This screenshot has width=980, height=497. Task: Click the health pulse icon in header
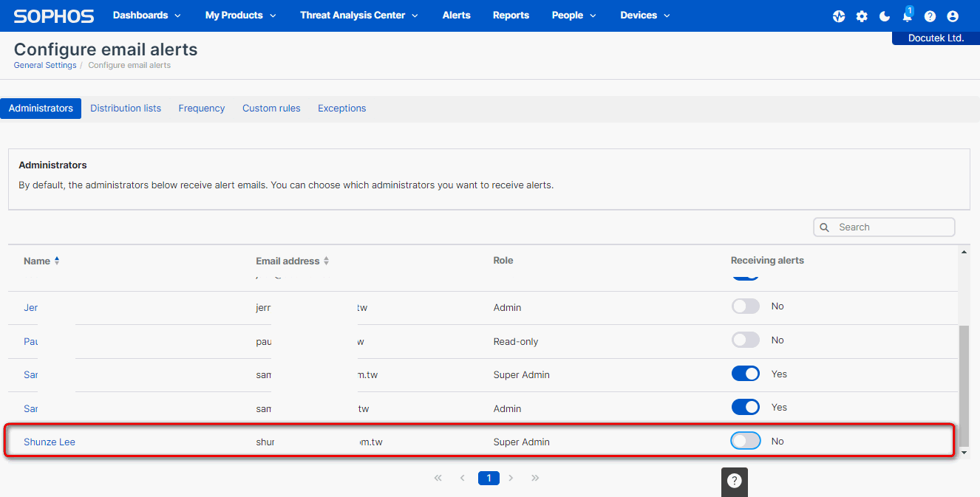tap(839, 16)
